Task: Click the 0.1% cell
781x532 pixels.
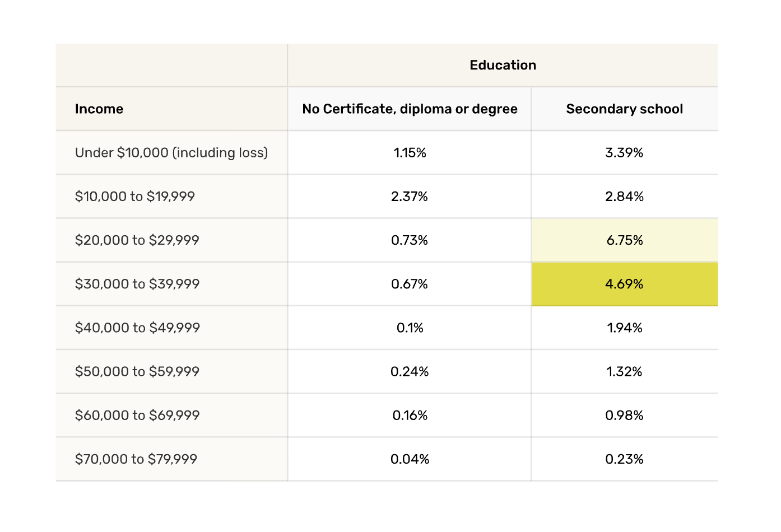Action: pyautogui.click(x=410, y=328)
